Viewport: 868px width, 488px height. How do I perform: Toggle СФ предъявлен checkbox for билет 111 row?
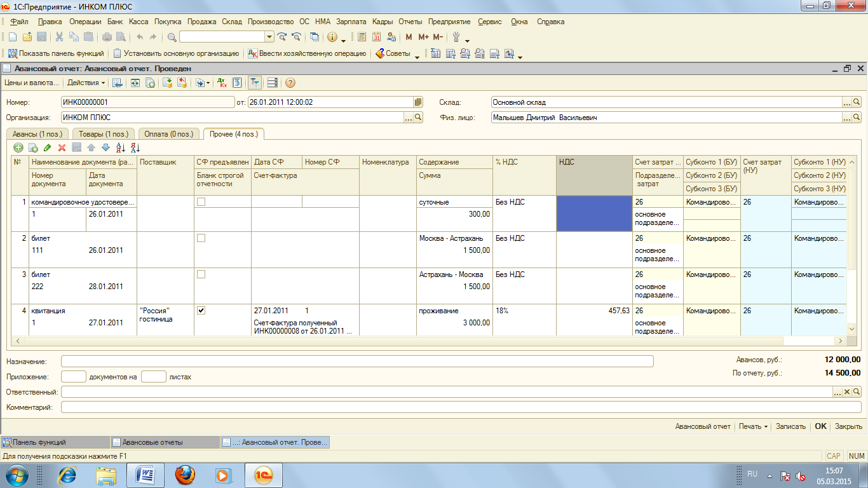(201, 238)
